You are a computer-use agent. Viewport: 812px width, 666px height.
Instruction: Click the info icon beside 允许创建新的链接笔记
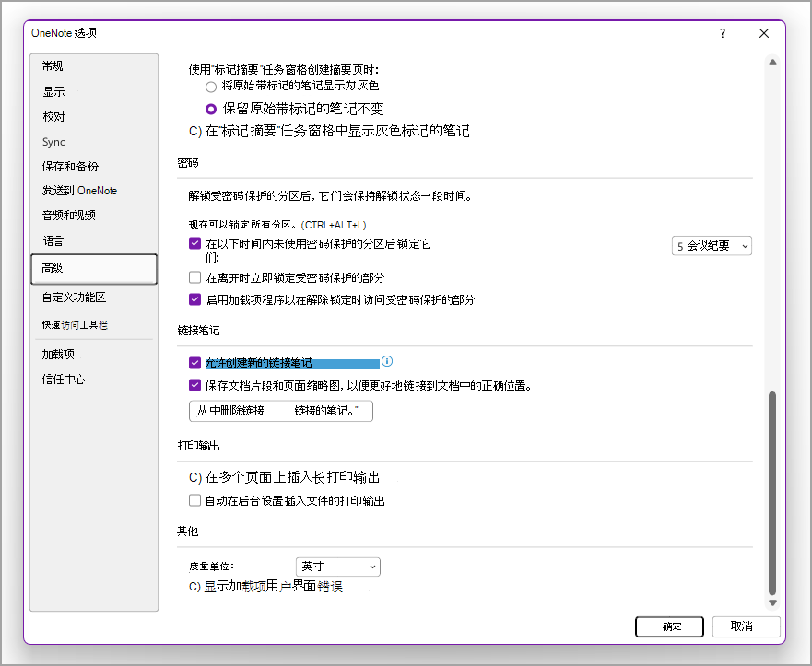point(387,361)
